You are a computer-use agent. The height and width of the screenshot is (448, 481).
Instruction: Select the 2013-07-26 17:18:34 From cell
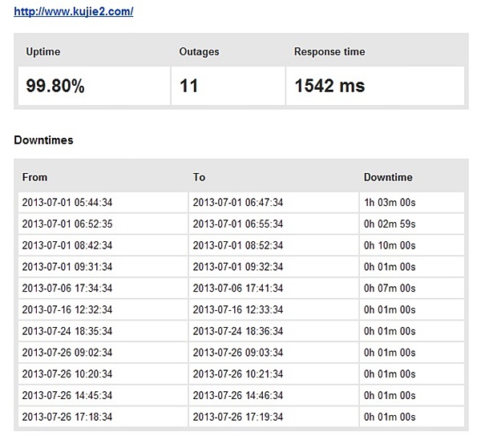click(x=67, y=417)
